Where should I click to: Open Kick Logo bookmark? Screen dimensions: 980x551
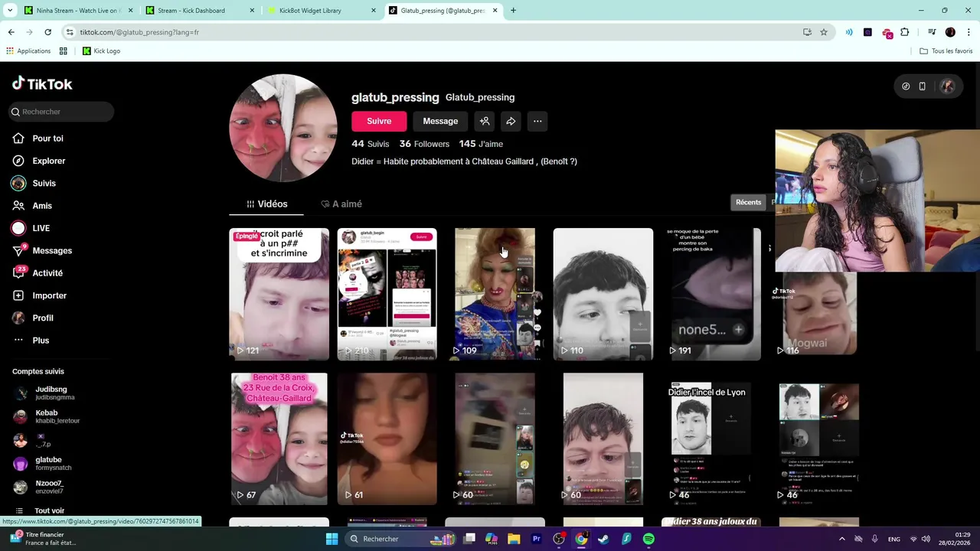(x=101, y=51)
